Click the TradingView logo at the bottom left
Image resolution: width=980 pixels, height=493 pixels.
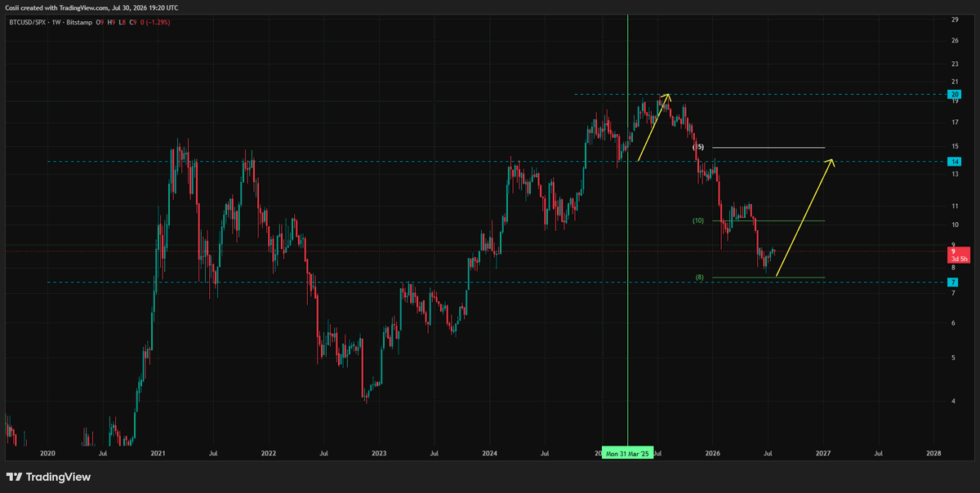pyautogui.click(x=49, y=477)
